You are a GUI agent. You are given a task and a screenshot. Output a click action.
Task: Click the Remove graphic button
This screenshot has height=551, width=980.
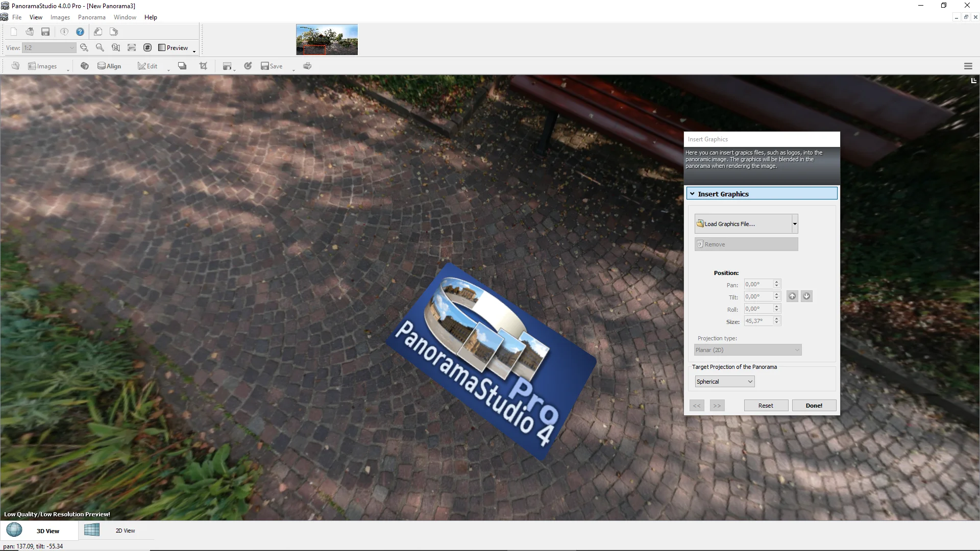point(746,244)
